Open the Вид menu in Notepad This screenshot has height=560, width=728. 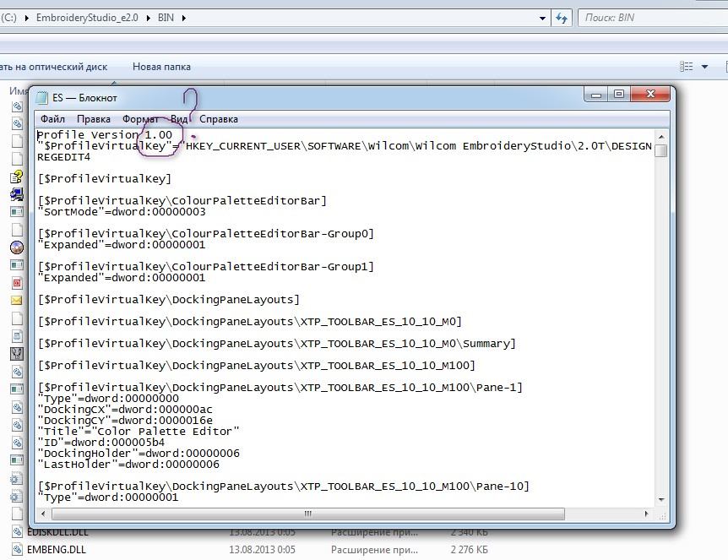[x=179, y=119]
